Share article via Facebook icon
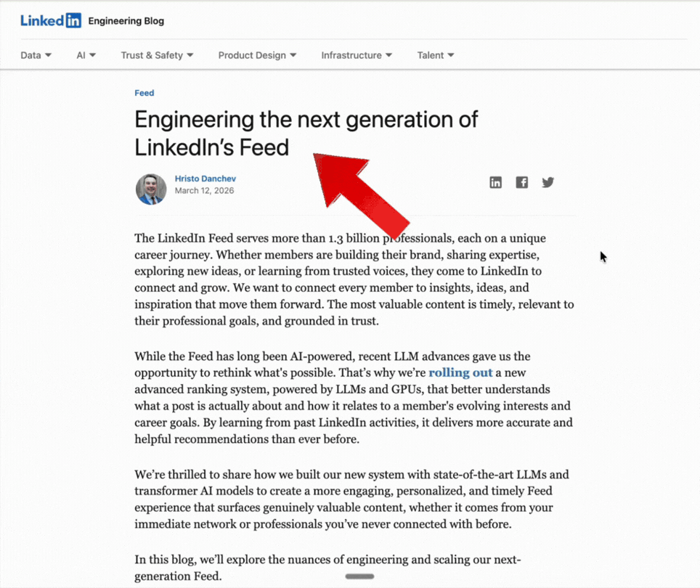The width and height of the screenshot is (700, 588). pos(522,182)
